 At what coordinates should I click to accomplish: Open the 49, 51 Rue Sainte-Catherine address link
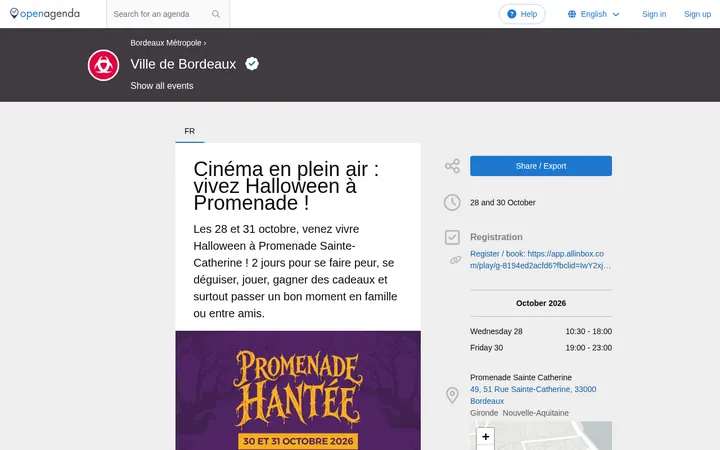point(533,395)
